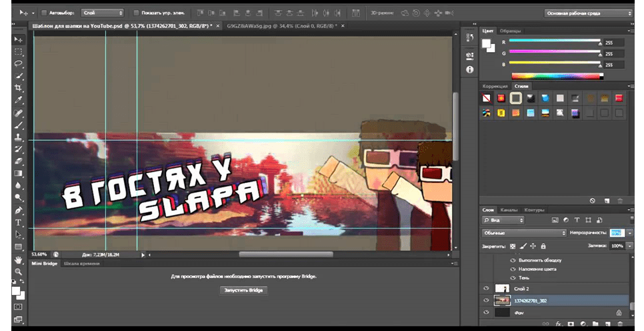Add a layer mask icon
Viewport: 644px width, 331px height.
click(x=571, y=324)
